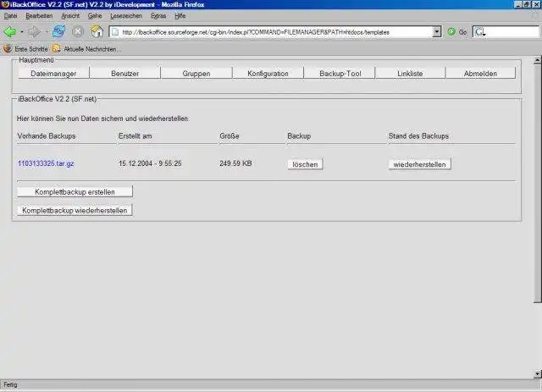Image resolution: width=542 pixels, height=392 pixels.
Task: Open the Bearbeiten menu
Action: 39,16
